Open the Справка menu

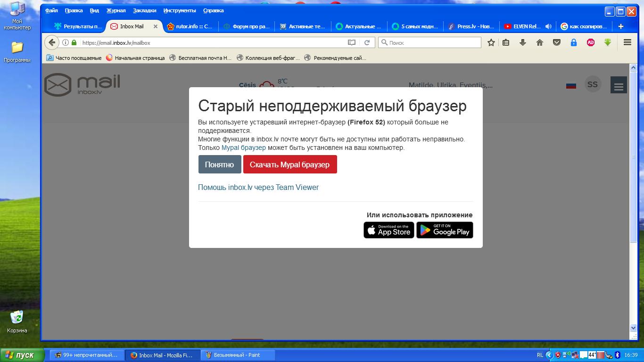pos(213,10)
